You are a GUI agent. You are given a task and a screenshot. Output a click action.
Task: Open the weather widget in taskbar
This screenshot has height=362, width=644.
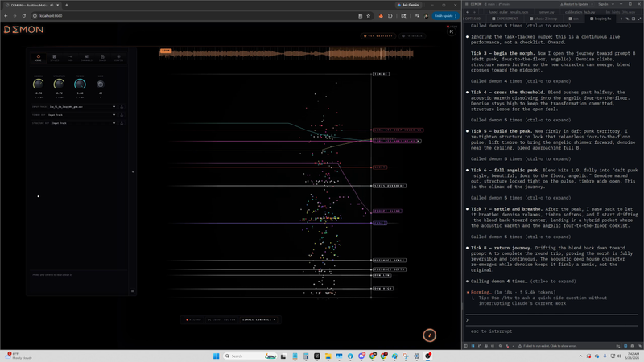(x=19, y=356)
